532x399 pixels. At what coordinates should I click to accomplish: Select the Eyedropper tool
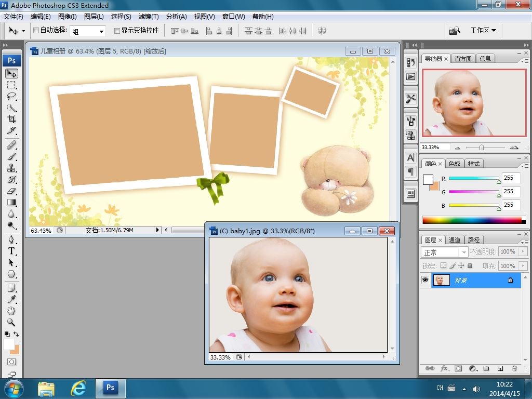point(11,299)
